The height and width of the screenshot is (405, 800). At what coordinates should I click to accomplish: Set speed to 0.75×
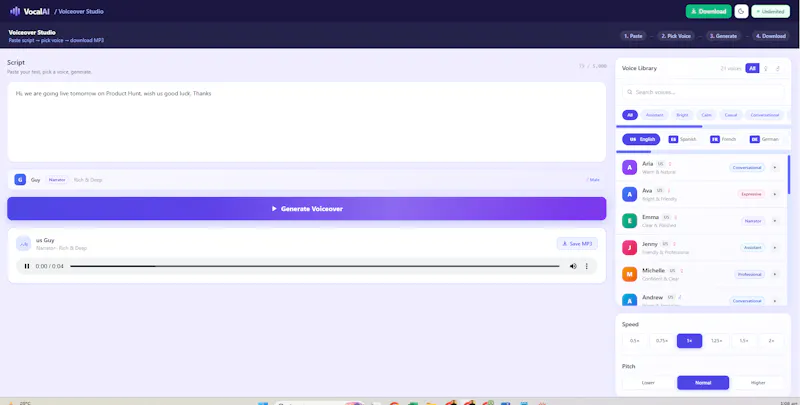pyautogui.click(x=662, y=341)
